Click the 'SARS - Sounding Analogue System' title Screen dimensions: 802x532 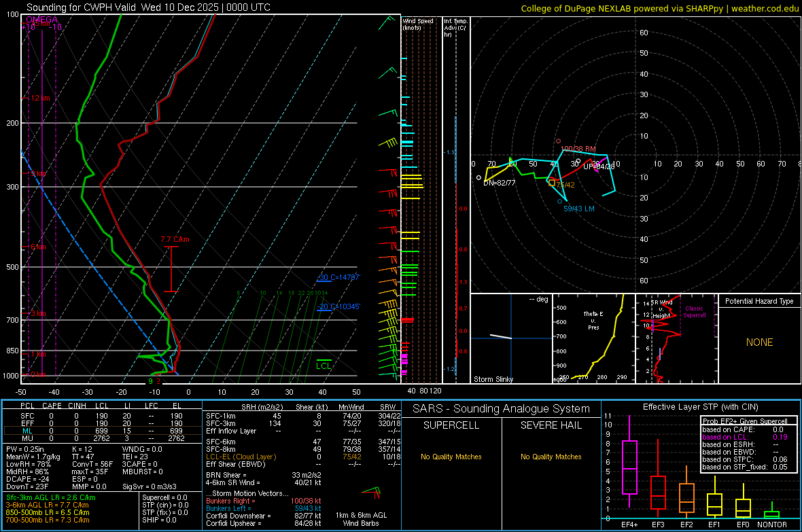pyautogui.click(x=502, y=409)
